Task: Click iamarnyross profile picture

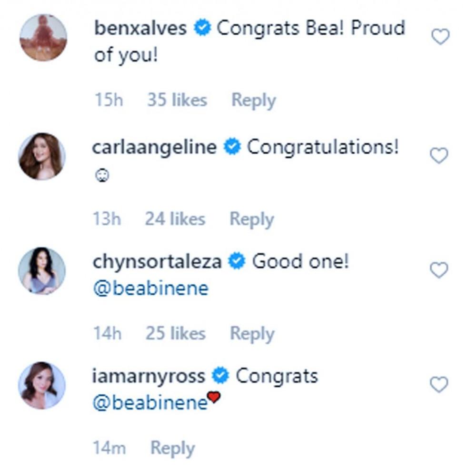Action: pyautogui.click(x=42, y=385)
